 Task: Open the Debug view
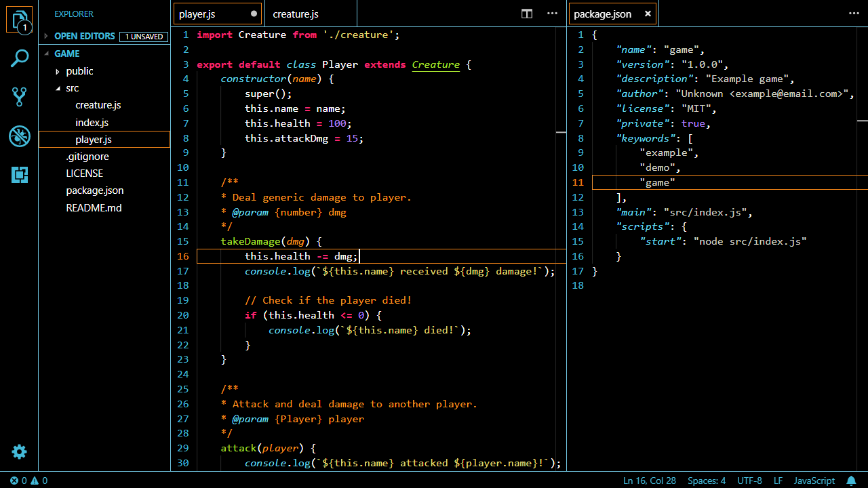tap(19, 136)
